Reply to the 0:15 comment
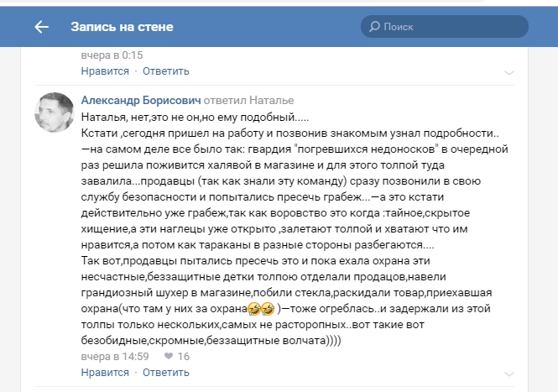Viewport: 558px width, 392px height. (166, 71)
